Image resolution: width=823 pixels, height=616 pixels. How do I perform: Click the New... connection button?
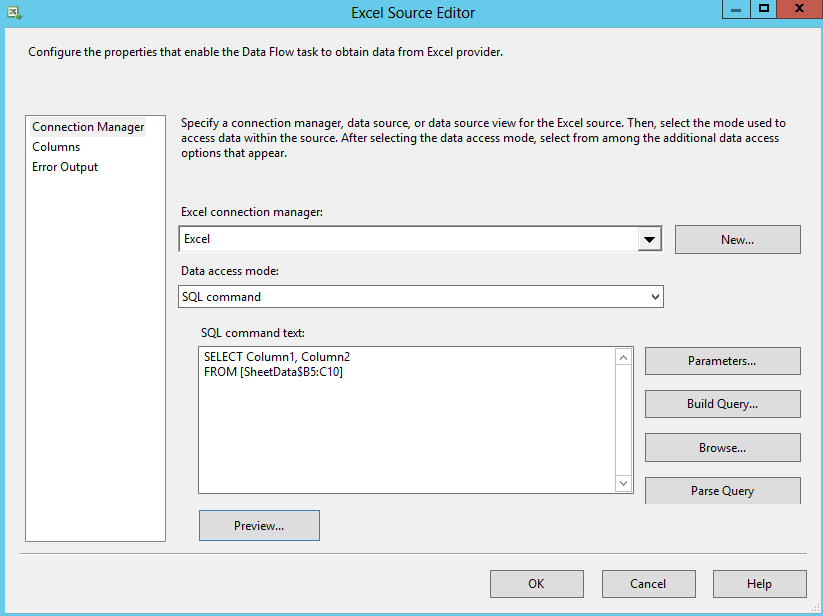pyautogui.click(x=737, y=240)
